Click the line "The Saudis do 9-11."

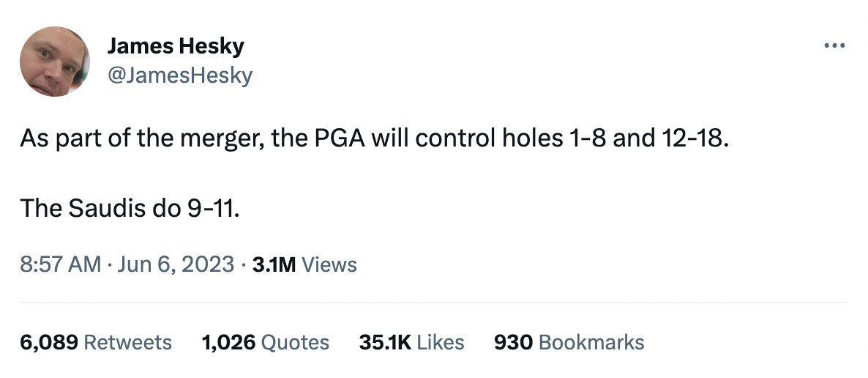click(x=130, y=208)
